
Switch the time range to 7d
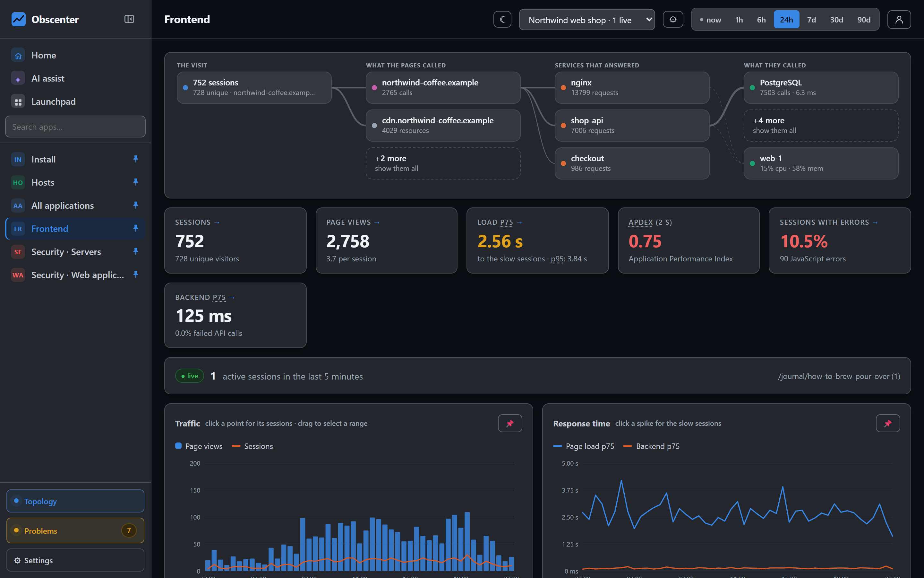811,20
